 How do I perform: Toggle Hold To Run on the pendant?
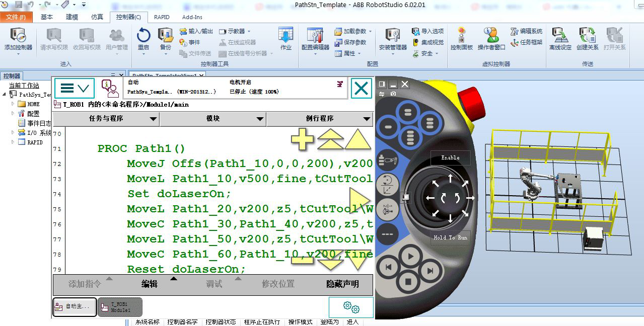tap(450, 237)
